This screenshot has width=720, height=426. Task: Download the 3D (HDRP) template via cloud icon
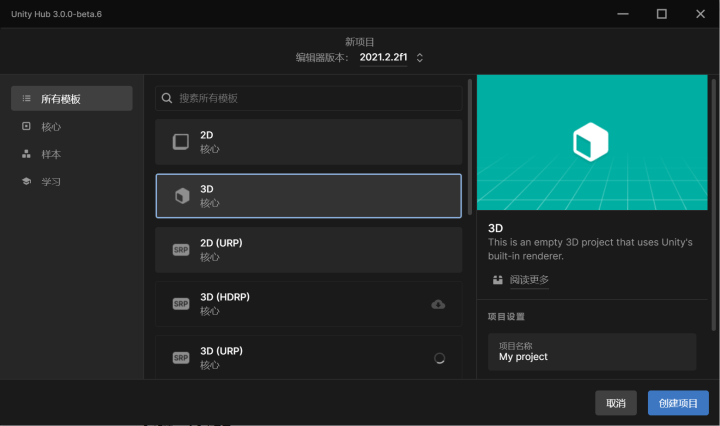click(x=438, y=304)
